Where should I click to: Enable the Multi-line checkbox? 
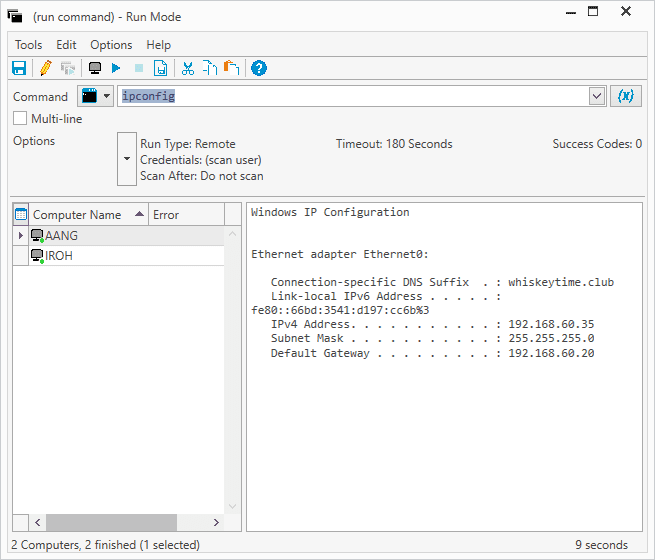point(20,119)
